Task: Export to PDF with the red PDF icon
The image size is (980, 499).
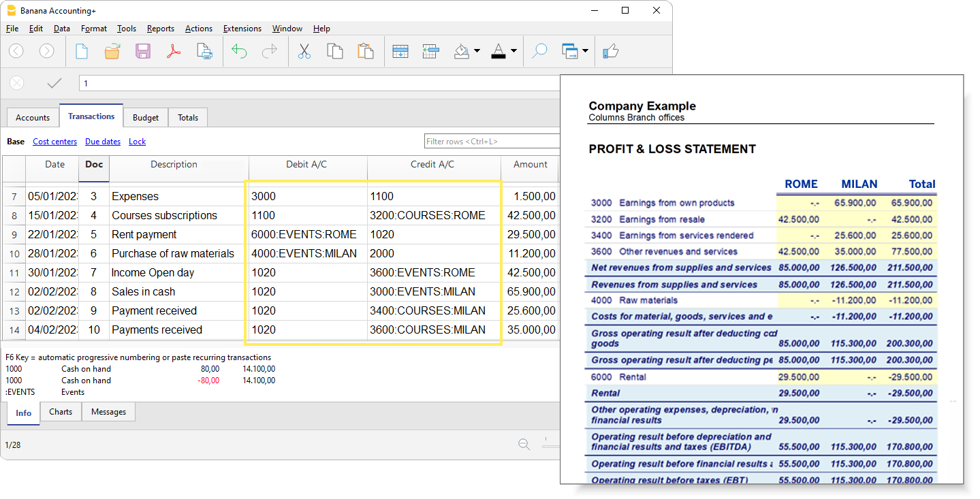Action: tap(174, 51)
